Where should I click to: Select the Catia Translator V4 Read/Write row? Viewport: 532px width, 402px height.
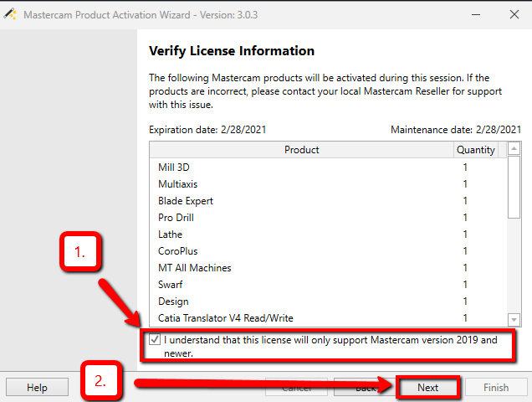328,318
